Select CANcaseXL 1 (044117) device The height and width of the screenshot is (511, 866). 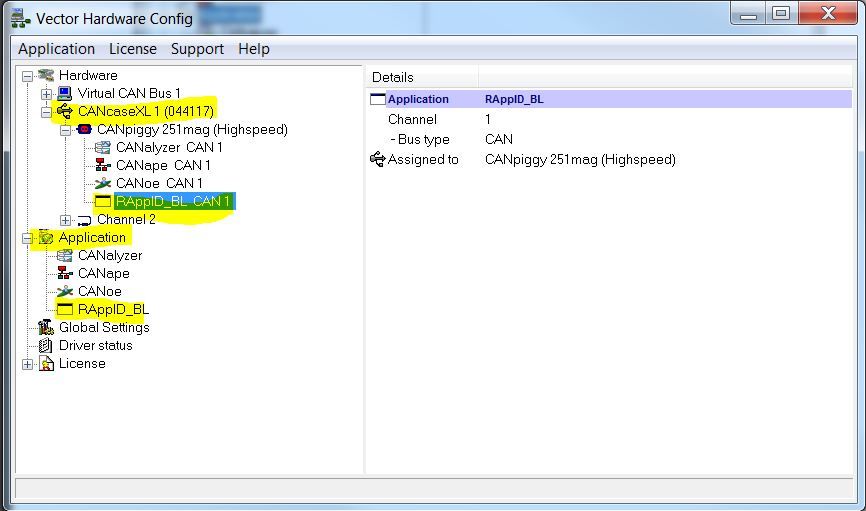pos(146,111)
